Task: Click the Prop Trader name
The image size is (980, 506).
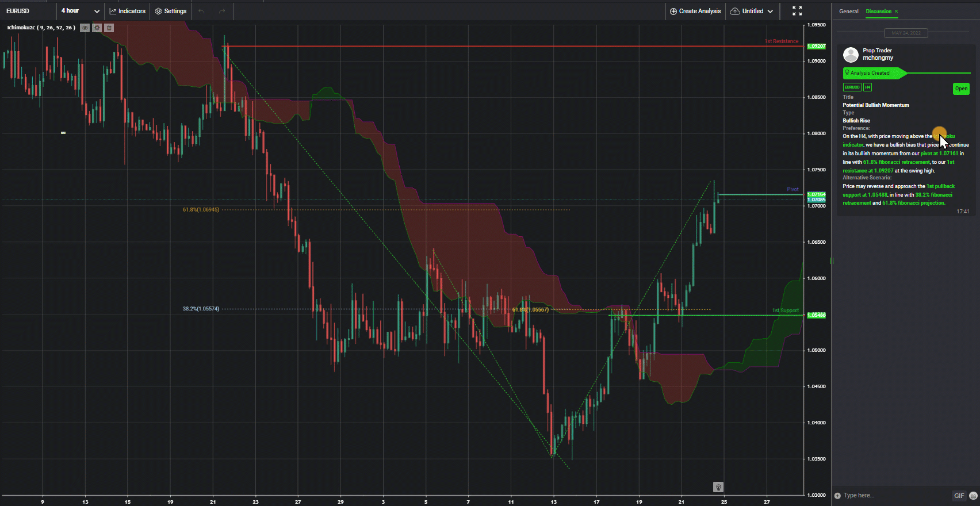Action: coord(877,51)
